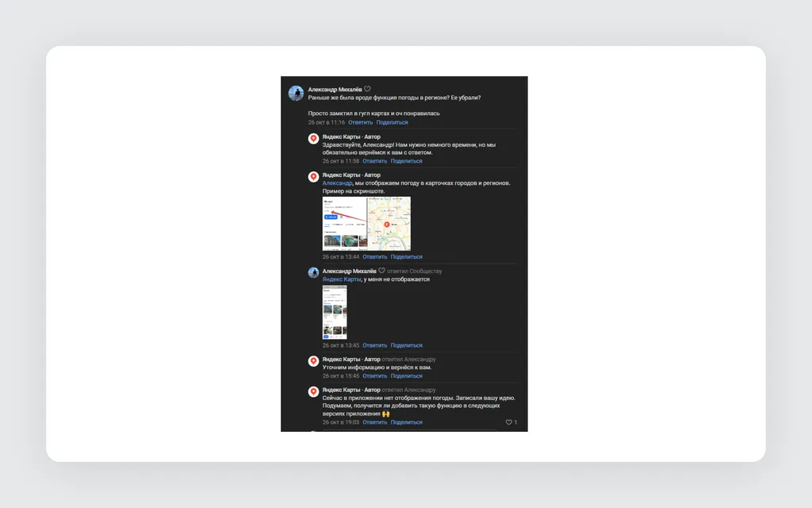Click the Яндекс Карты avatar on the 19:03 reply
The height and width of the screenshot is (508, 812).
pyautogui.click(x=313, y=391)
